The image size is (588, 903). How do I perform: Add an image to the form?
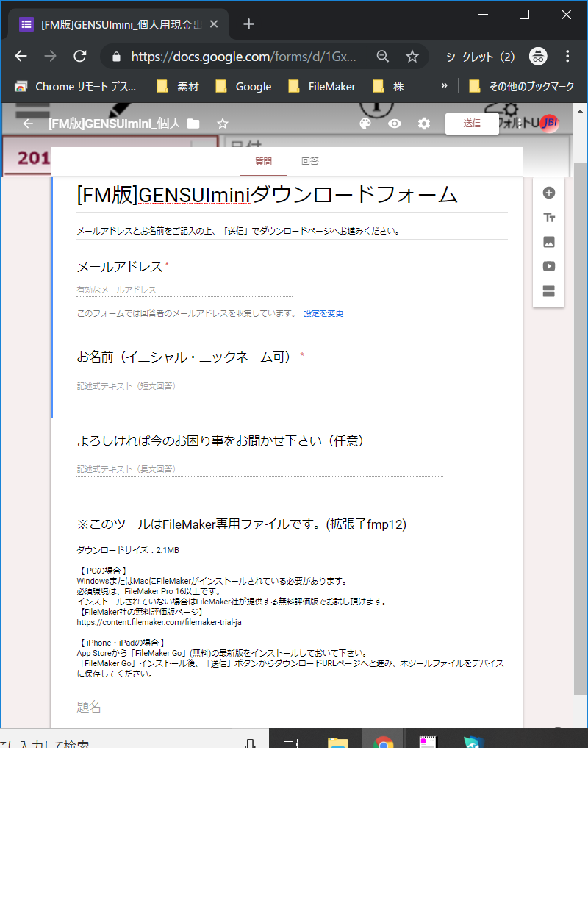548,242
